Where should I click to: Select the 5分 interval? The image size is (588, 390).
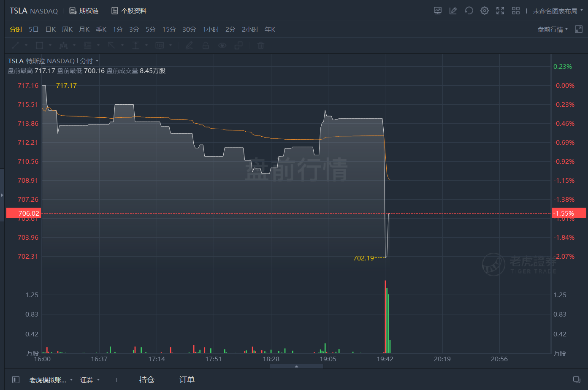(x=151, y=29)
